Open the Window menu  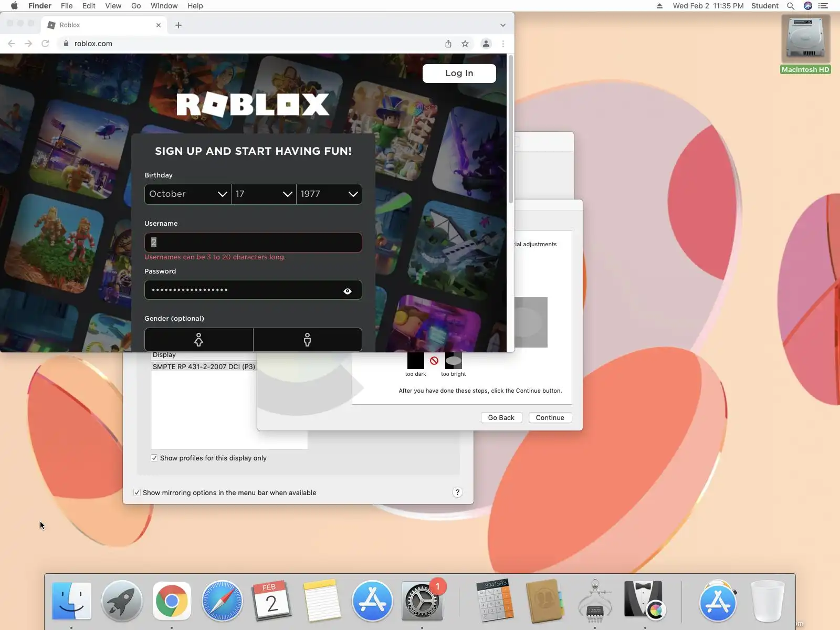[164, 6]
